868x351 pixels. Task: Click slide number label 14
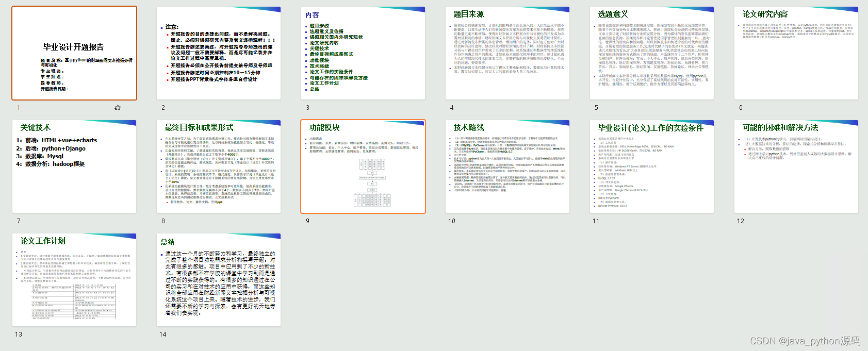(163, 335)
